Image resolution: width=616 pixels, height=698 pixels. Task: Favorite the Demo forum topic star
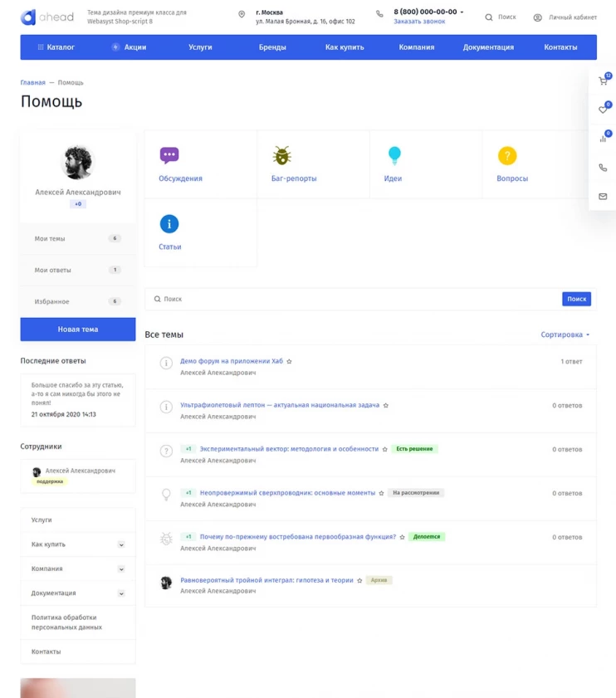click(289, 362)
